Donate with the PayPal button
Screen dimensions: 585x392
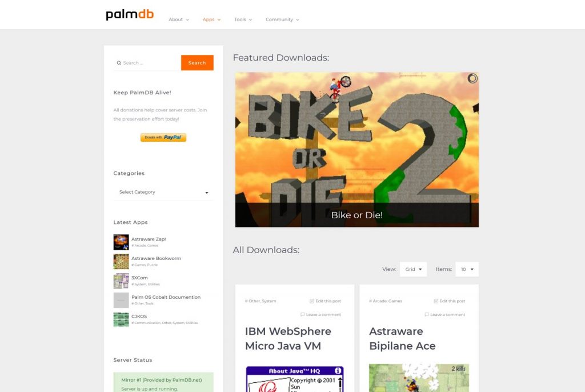(163, 137)
